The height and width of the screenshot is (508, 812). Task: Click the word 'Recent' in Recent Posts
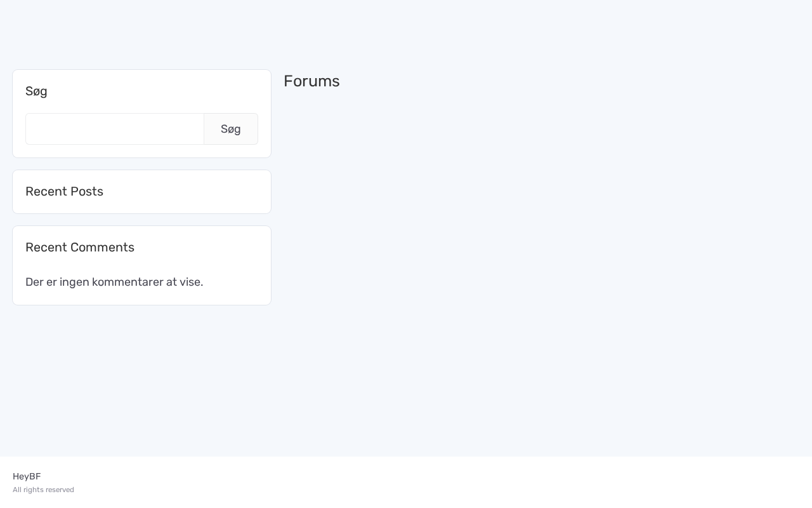pyautogui.click(x=46, y=192)
